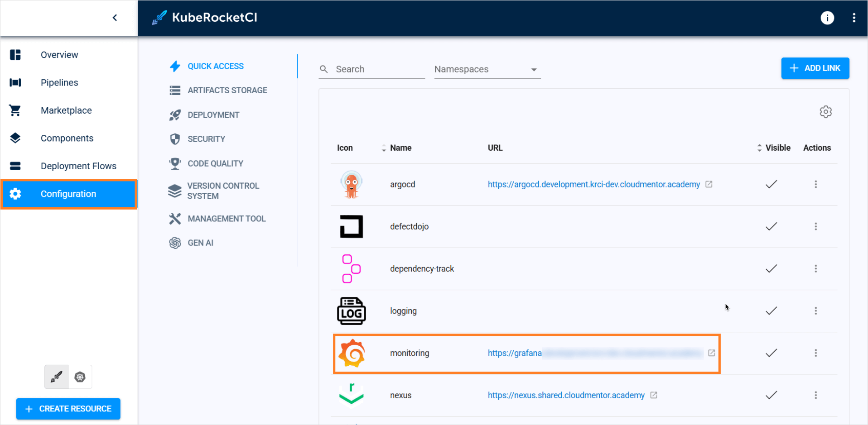Click the info icon in header
Image resolution: width=868 pixels, height=425 pixels.
point(827,18)
